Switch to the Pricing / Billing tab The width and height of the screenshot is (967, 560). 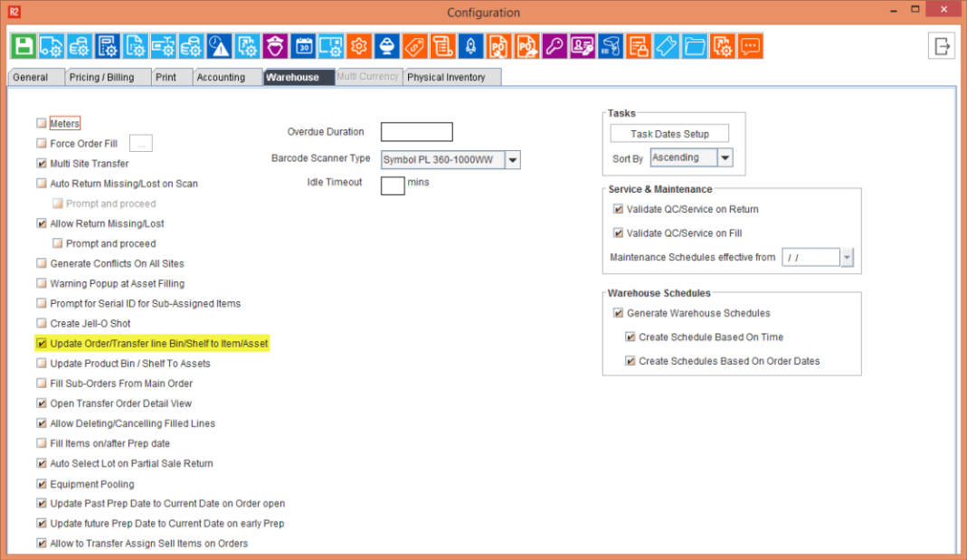[x=101, y=78]
